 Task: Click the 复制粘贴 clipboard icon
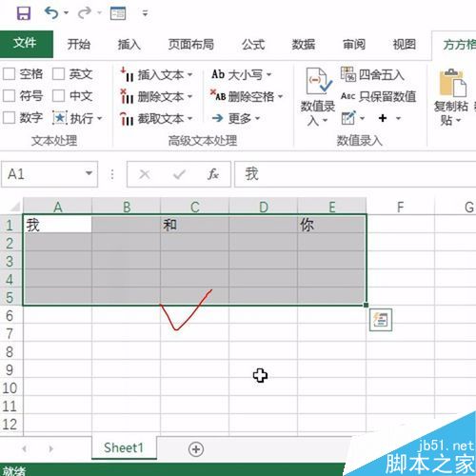(452, 83)
